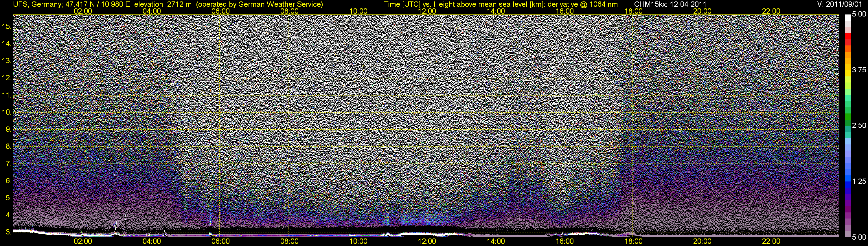Click the height axis label '8.'
This screenshot has height=246, width=868.
pos(8,147)
